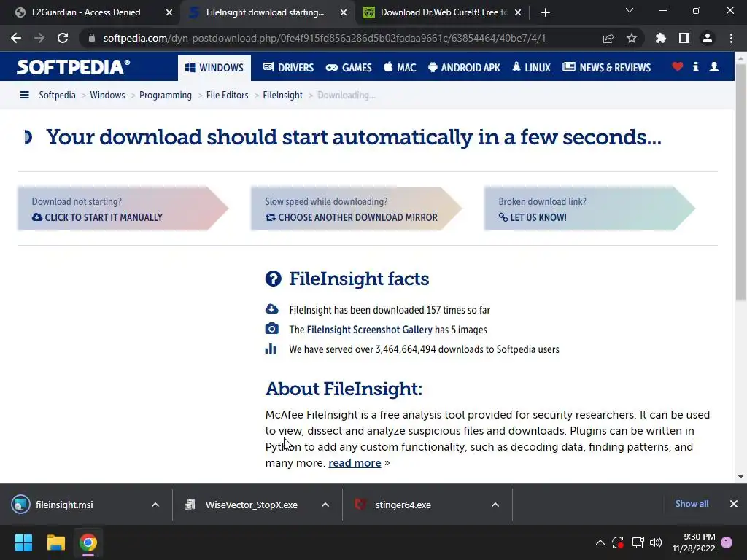Open the DRIVERS section
Image resolution: width=747 pixels, height=560 pixels.
(x=288, y=68)
